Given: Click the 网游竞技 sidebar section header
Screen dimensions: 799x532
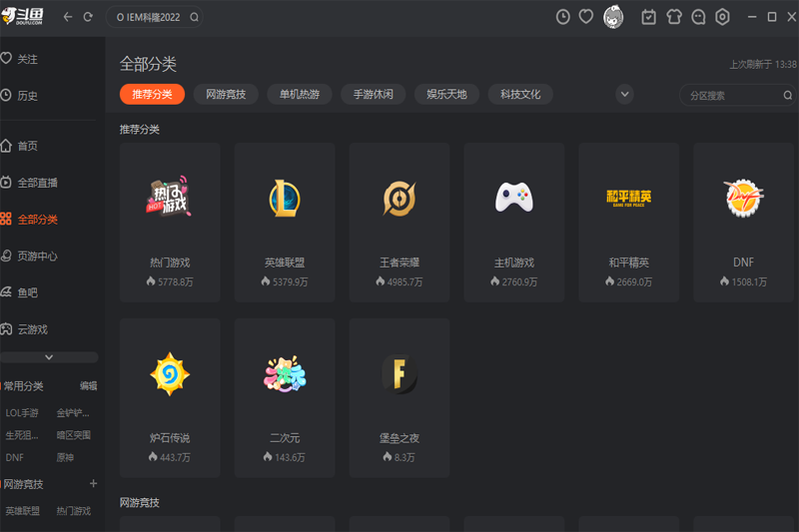Looking at the screenshot, I should [23, 484].
